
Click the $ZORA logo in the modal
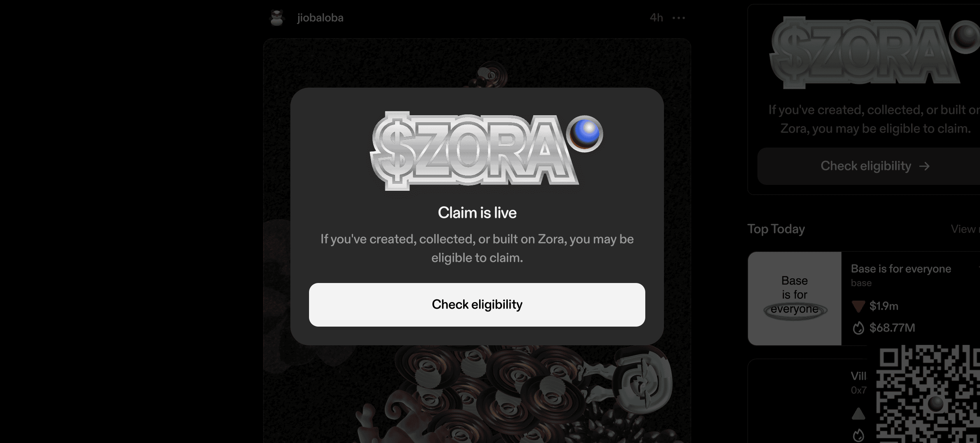[473, 151]
